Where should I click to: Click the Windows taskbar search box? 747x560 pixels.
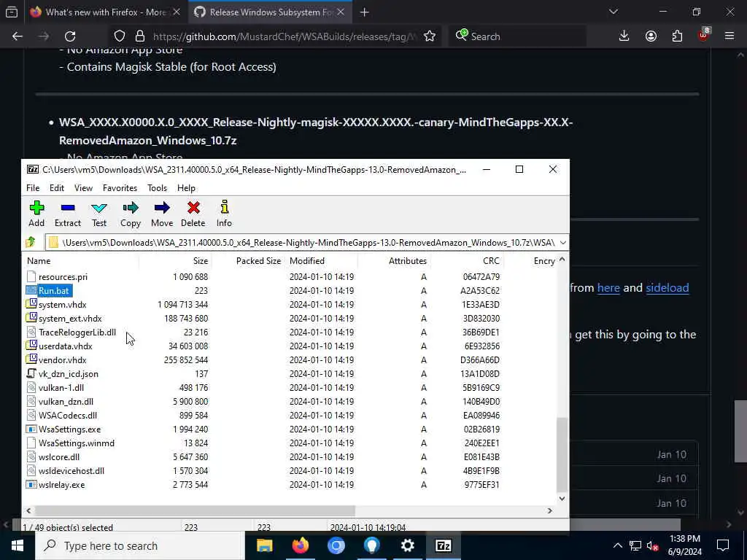tap(139, 545)
